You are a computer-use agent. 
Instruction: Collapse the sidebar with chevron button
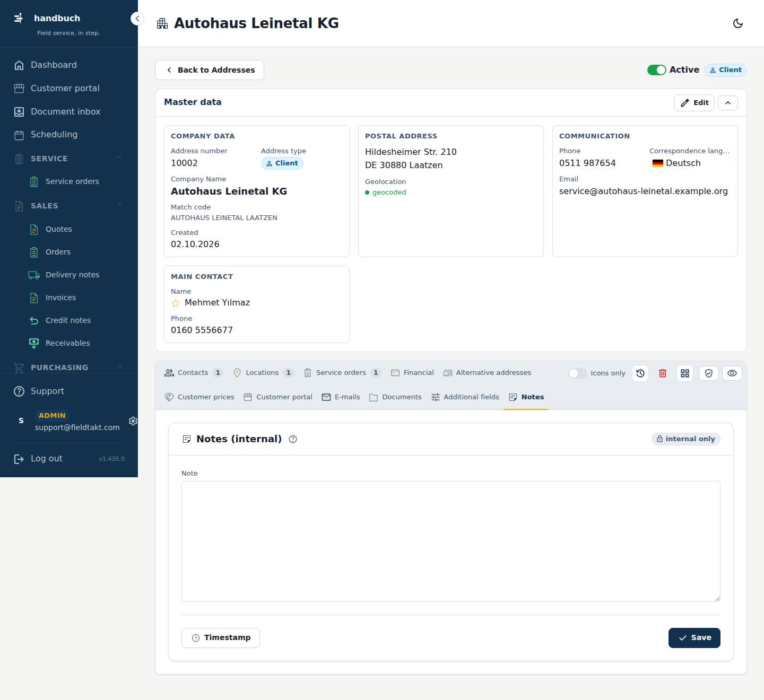[x=137, y=19]
